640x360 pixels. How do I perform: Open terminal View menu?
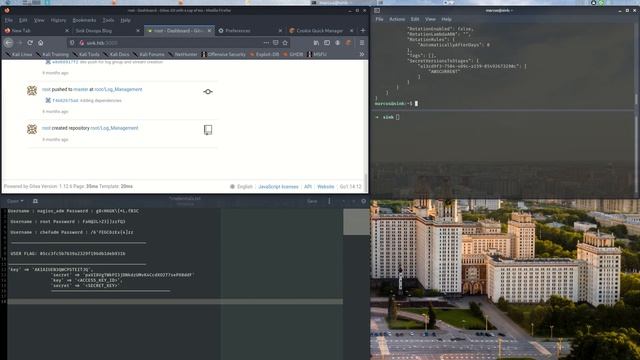[430, 19]
